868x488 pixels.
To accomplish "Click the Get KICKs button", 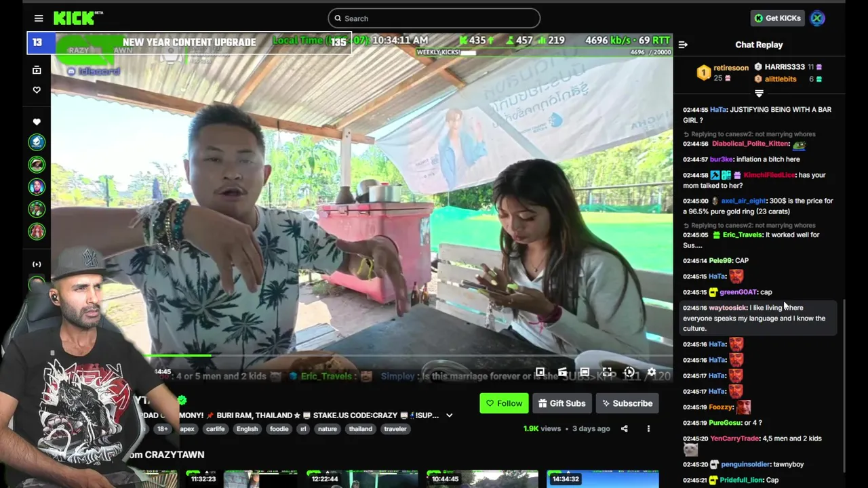I will click(x=777, y=18).
